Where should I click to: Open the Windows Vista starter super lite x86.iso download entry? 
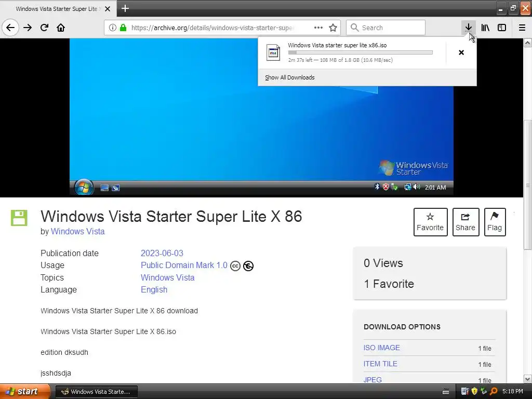point(353,52)
